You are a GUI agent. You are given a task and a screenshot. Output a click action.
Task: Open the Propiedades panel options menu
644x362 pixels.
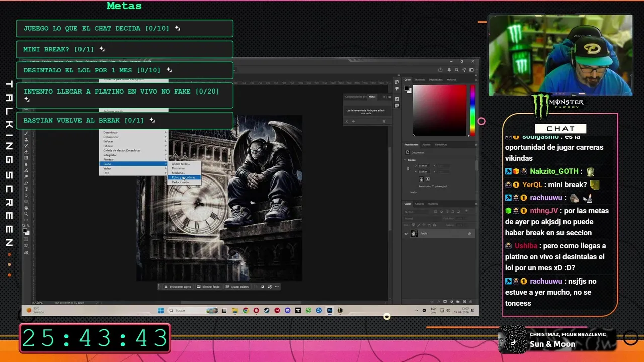(476, 145)
